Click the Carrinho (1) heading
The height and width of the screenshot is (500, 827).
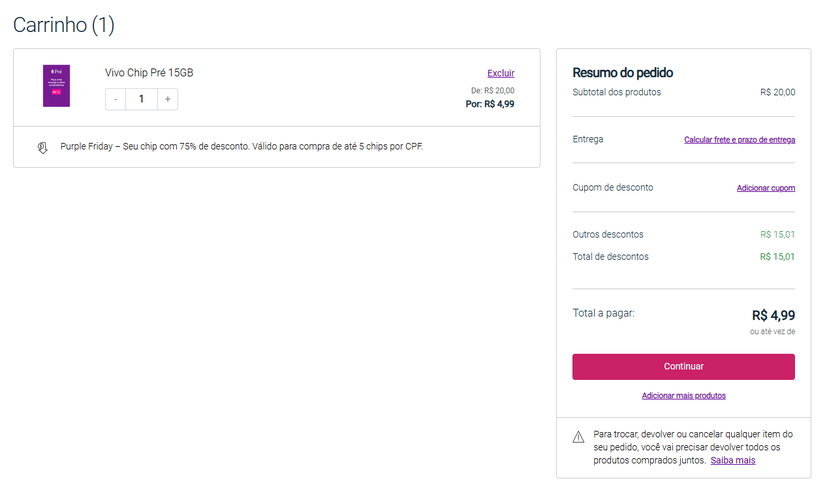[x=64, y=25]
